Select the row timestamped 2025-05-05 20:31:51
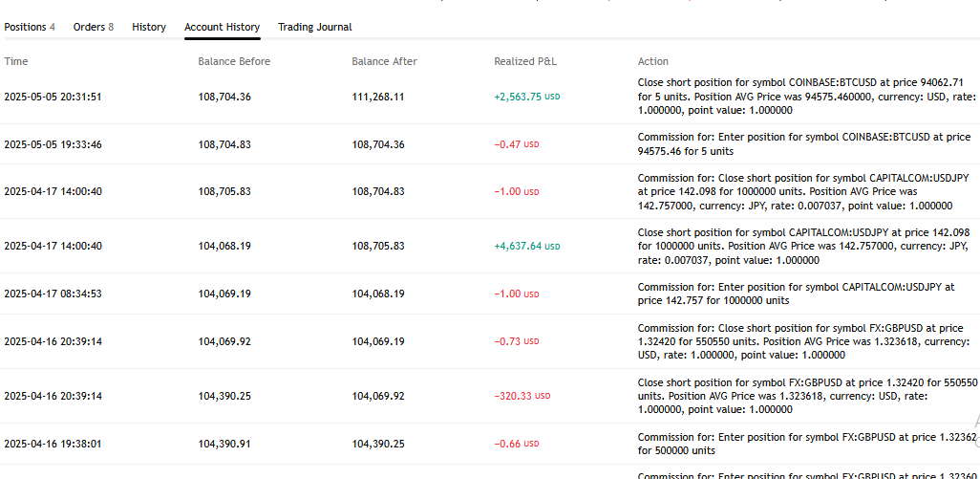Image resolution: width=980 pixels, height=479 pixels. pyautogui.click(x=53, y=97)
